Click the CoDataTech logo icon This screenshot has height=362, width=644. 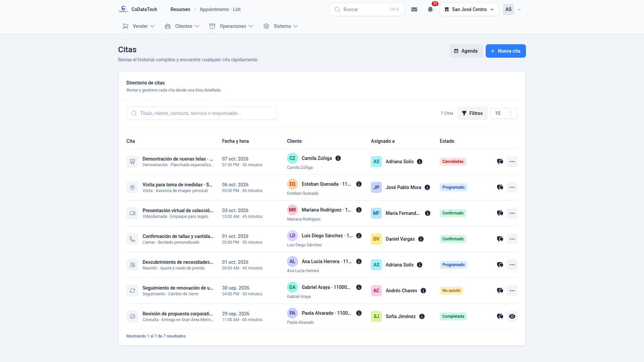123,9
